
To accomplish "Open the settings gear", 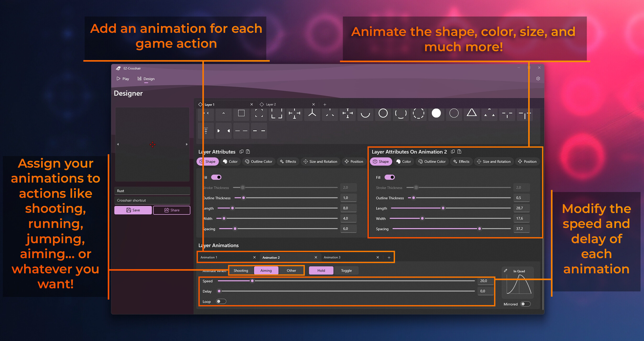I will 538,78.
